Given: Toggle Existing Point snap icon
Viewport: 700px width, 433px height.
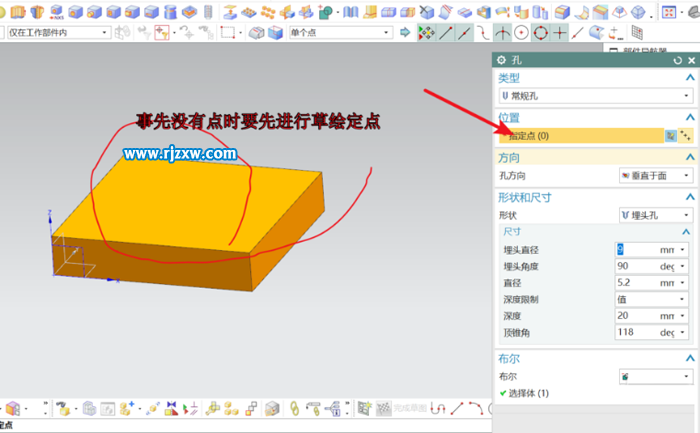Looking at the screenshot, I should point(559,33).
